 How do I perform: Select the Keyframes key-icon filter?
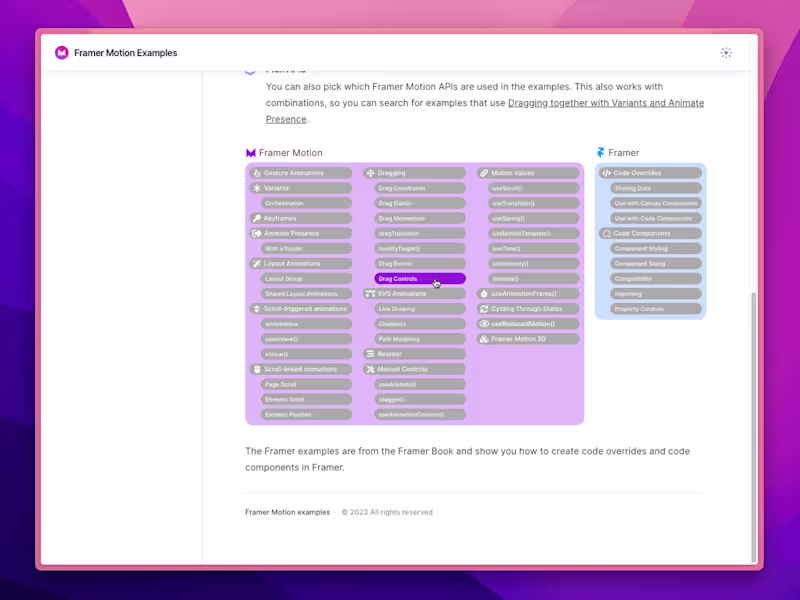tap(301, 218)
